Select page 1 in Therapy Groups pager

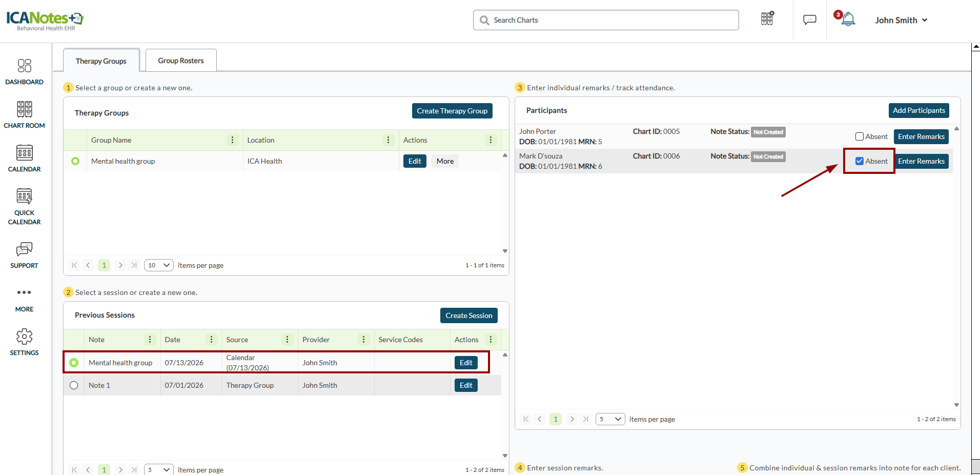(104, 265)
